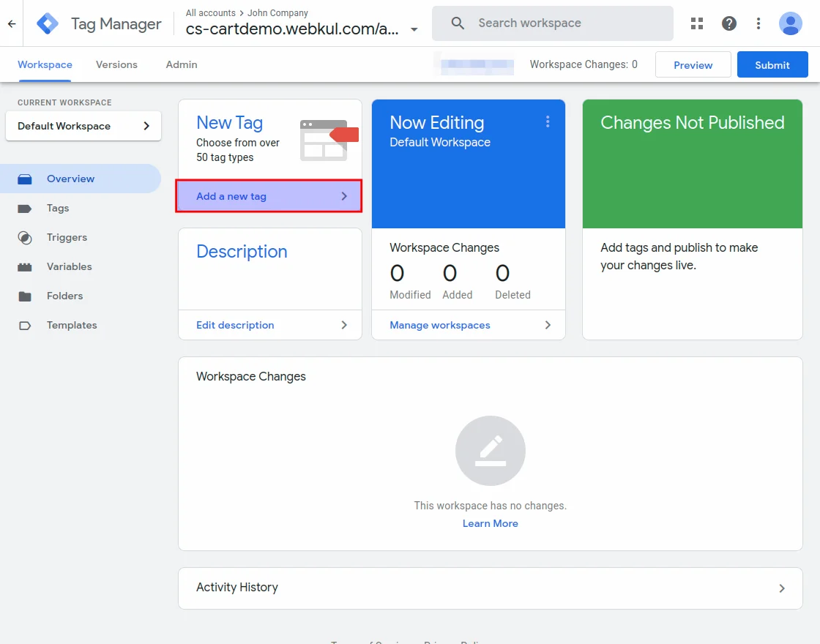The width and height of the screenshot is (820, 644).
Task: Open the Google apps grid icon
Action: click(697, 23)
